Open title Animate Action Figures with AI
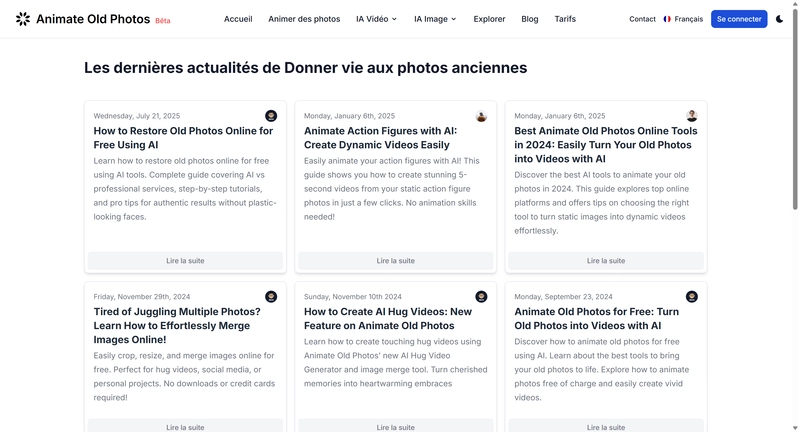 [380, 138]
